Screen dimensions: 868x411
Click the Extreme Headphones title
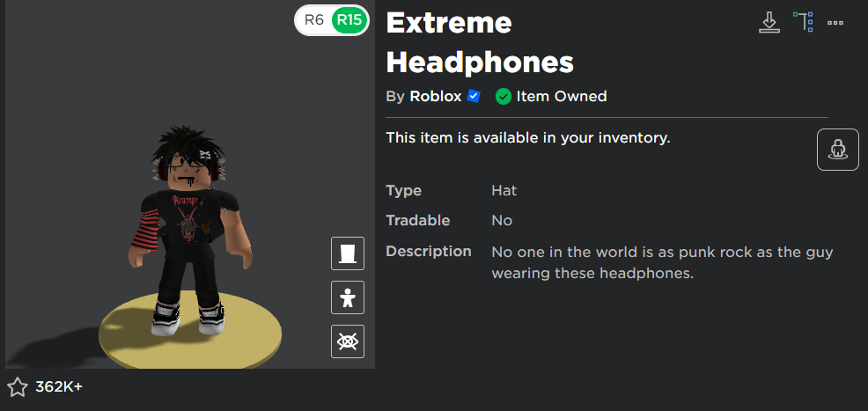tap(480, 42)
